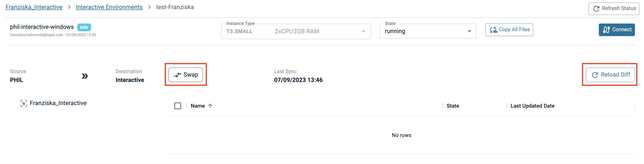Click the folder icon beside Franziska_Interactive tree item

(x=24, y=103)
